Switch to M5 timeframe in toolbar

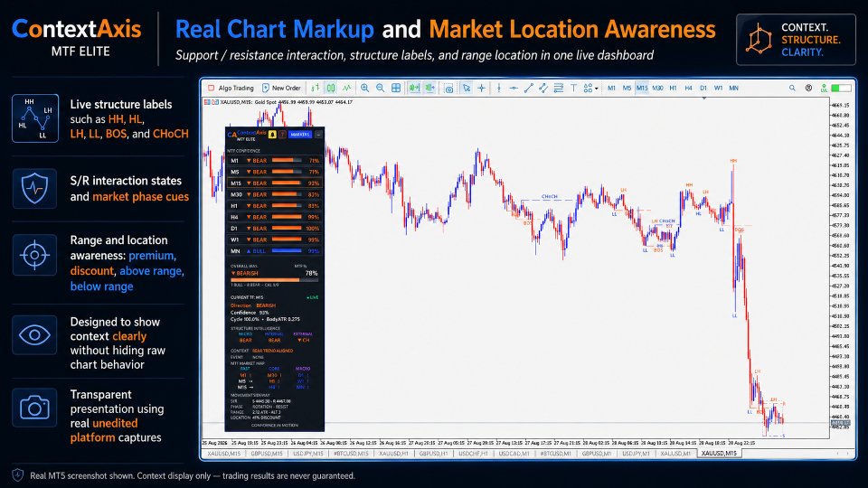pyautogui.click(x=627, y=88)
